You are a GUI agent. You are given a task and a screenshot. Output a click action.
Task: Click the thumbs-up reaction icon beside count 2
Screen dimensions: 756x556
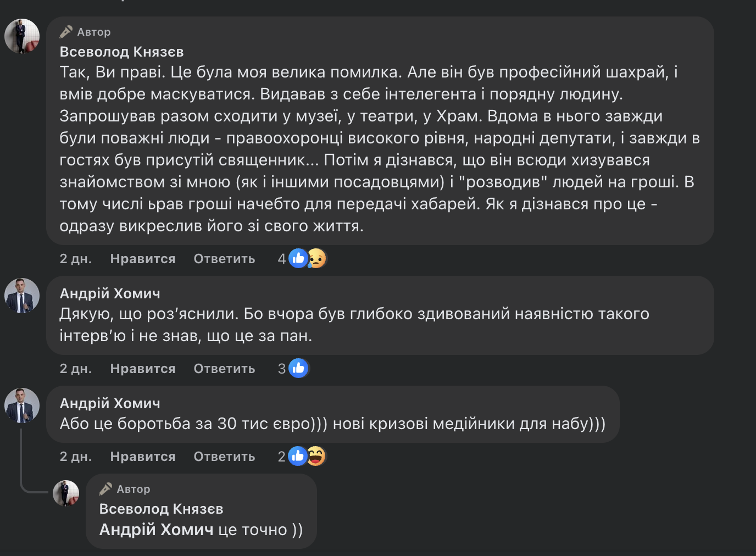[x=298, y=456]
